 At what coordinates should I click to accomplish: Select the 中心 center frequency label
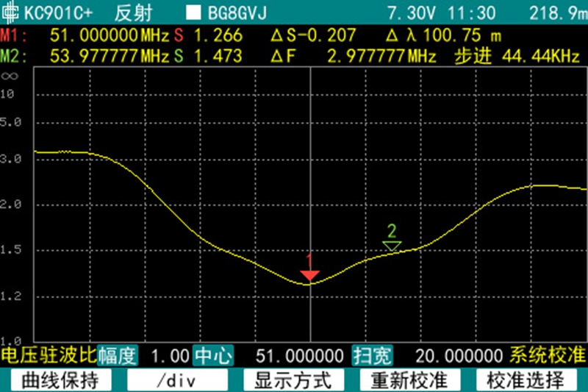point(213,356)
